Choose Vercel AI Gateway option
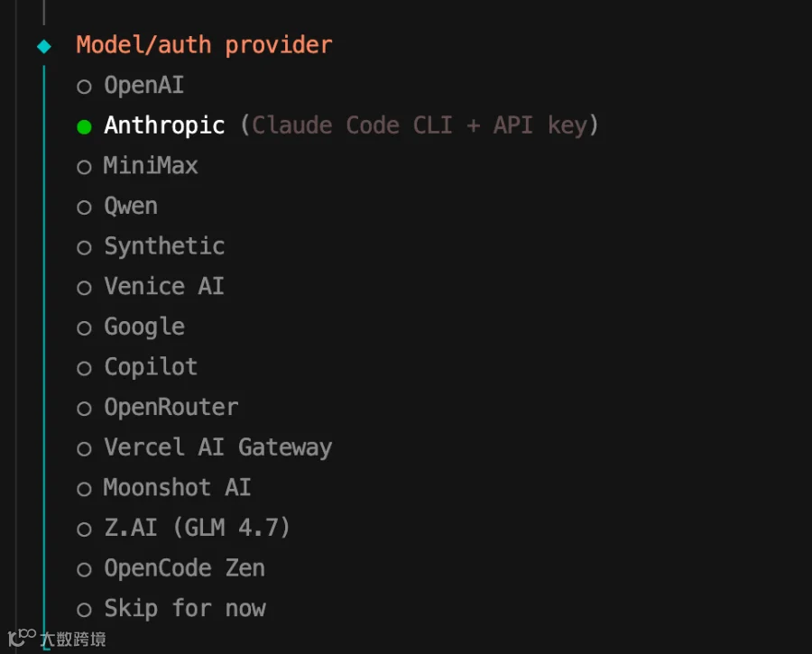Screen dimensions: 812x654 (204, 448)
